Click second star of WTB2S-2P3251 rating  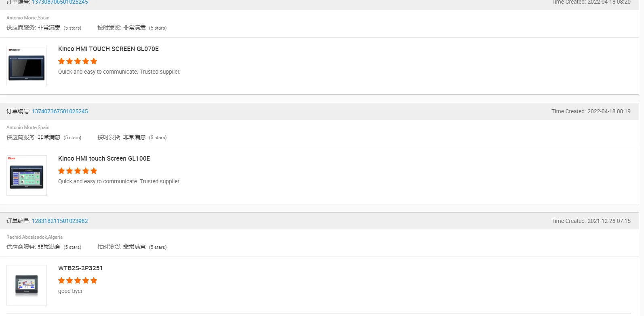[x=69, y=280]
